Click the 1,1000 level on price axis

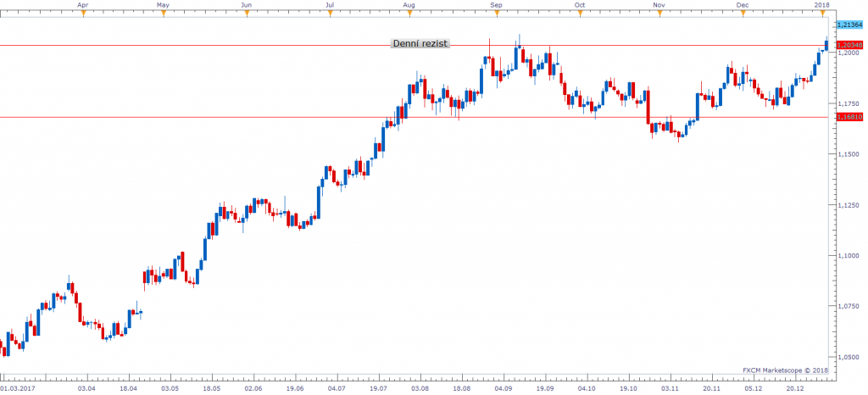coord(849,255)
